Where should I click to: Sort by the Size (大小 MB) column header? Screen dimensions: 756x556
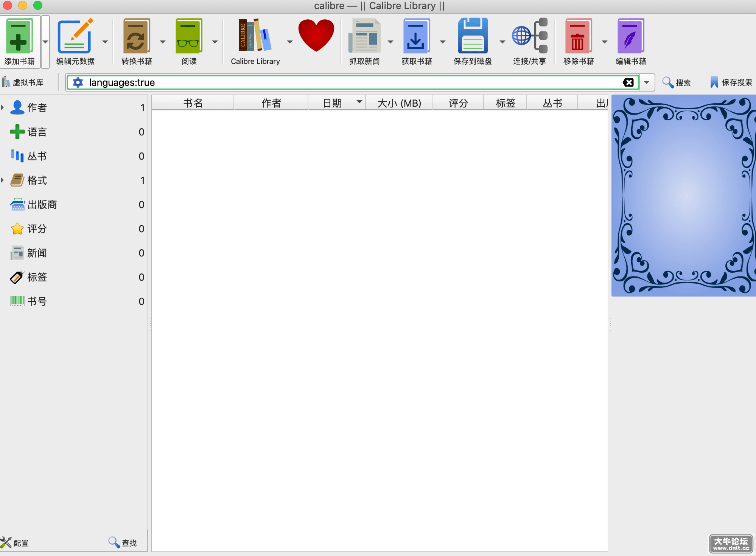399,103
